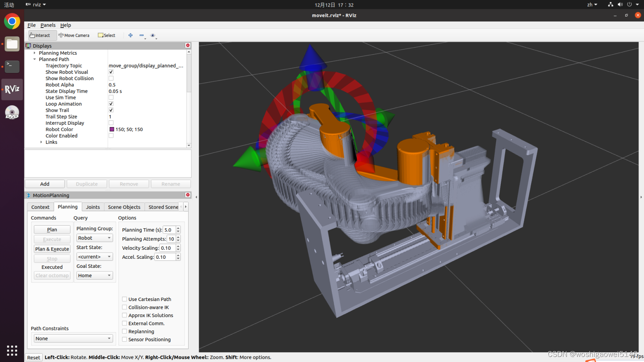Viewport: 644px width, 362px height.
Task: Open the Help menu
Action: (x=66, y=25)
